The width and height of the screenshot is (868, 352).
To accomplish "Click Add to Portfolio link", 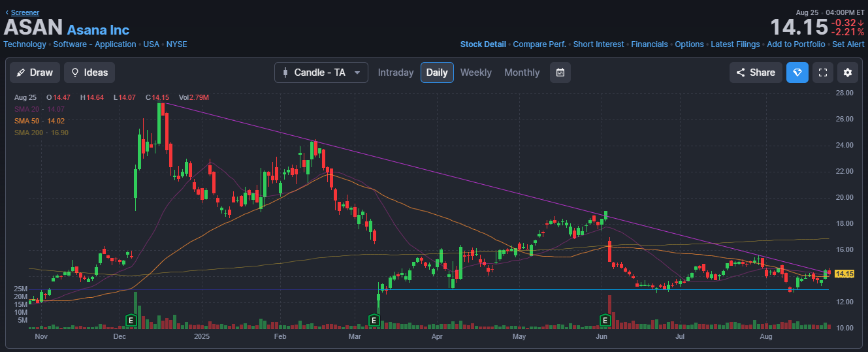I will click(796, 44).
